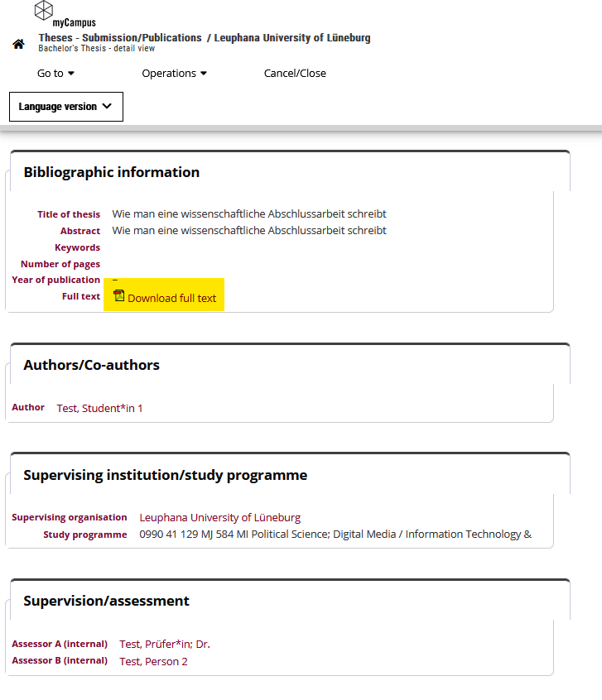Select Cancel/Close in the menu bar
This screenshot has height=700, width=602.
(295, 73)
